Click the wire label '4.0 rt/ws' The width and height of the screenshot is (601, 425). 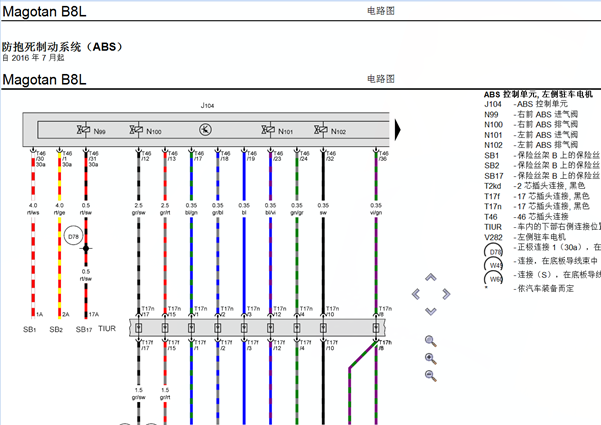tap(33, 209)
